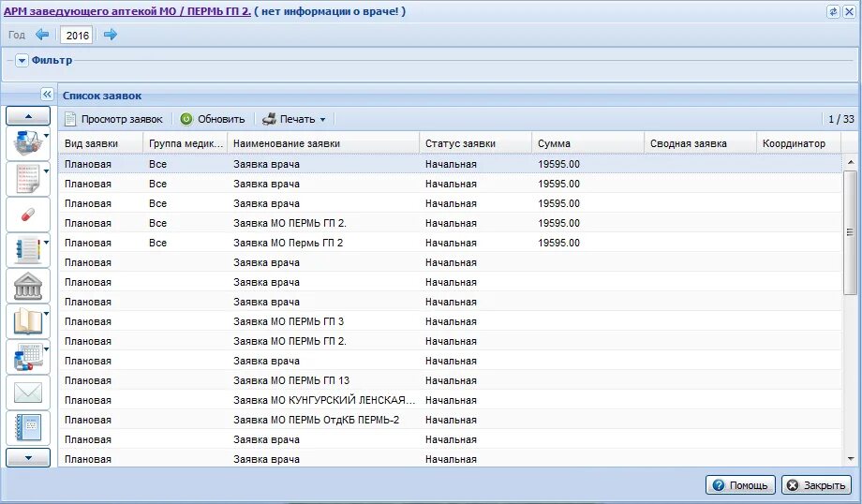
Task: Go to previous year arrow
Action: [42, 35]
